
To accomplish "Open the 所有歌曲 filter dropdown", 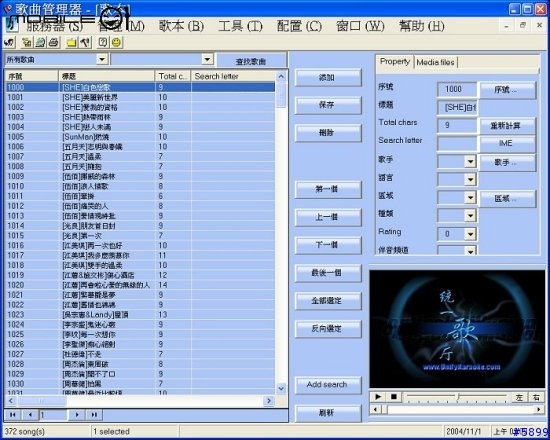I will coord(102,59).
